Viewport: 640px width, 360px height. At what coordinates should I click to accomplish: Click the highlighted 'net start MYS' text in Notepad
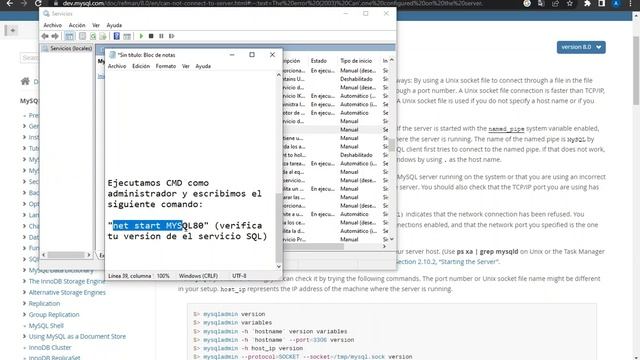pos(147,225)
